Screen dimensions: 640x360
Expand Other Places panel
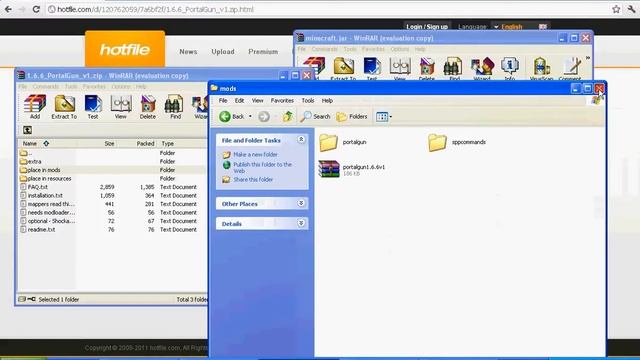pos(301,203)
